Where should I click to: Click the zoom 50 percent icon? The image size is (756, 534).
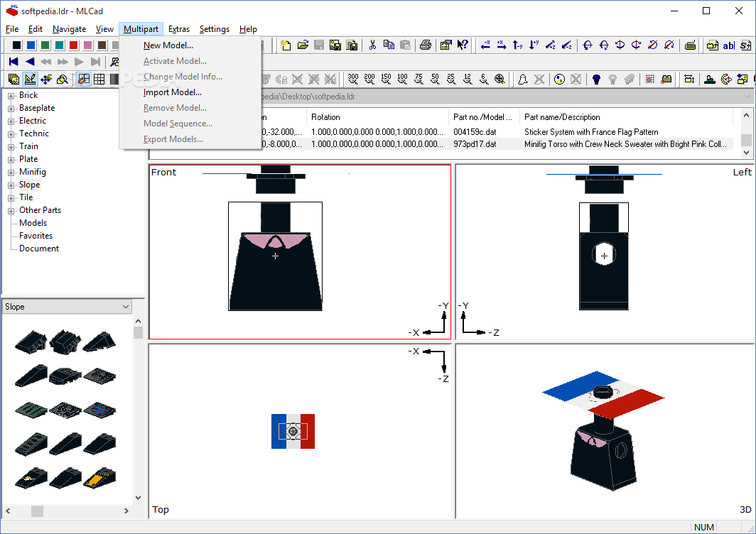(x=435, y=79)
